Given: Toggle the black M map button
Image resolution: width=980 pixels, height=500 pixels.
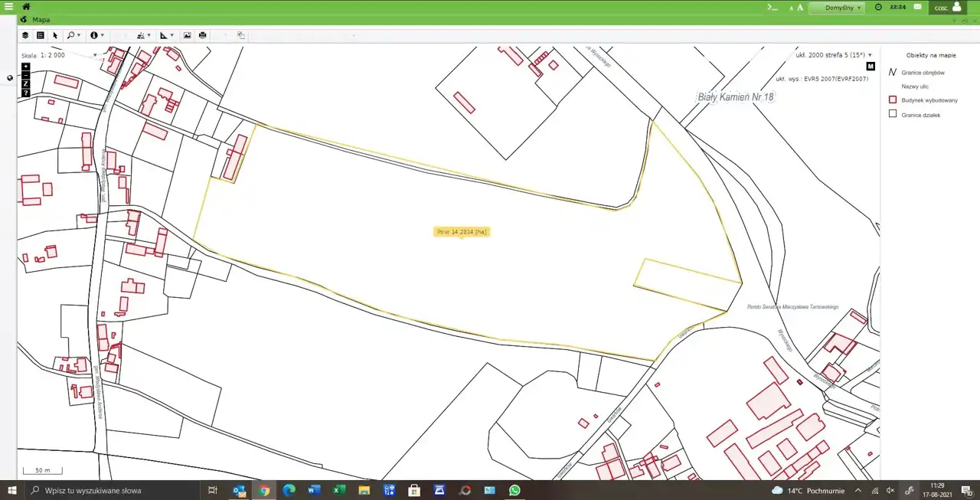Looking at the screenshot, I should click(871, 67).
